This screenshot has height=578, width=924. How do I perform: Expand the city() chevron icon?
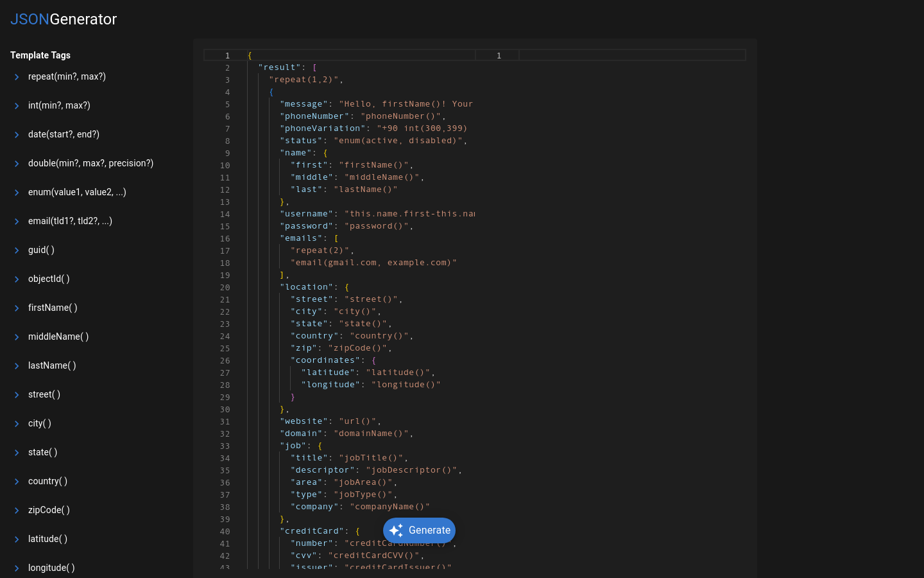[17, 424]
